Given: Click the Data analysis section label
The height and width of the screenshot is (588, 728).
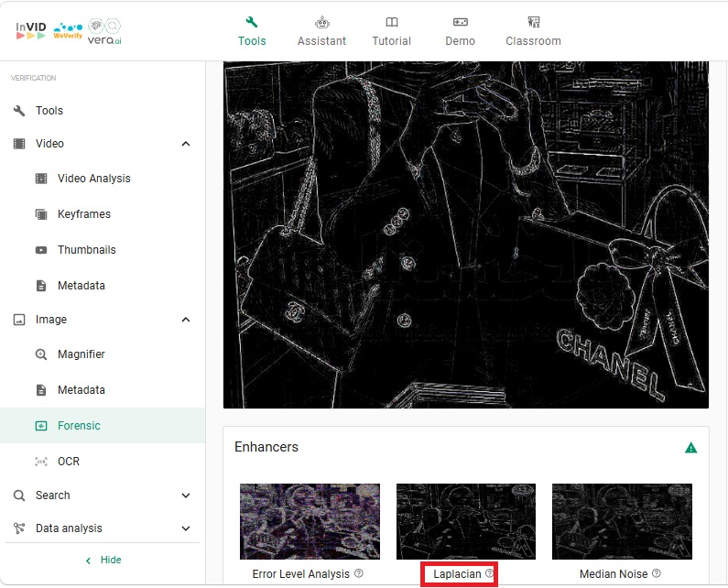Looking at the screenshot, I should (x=69, y=528).
